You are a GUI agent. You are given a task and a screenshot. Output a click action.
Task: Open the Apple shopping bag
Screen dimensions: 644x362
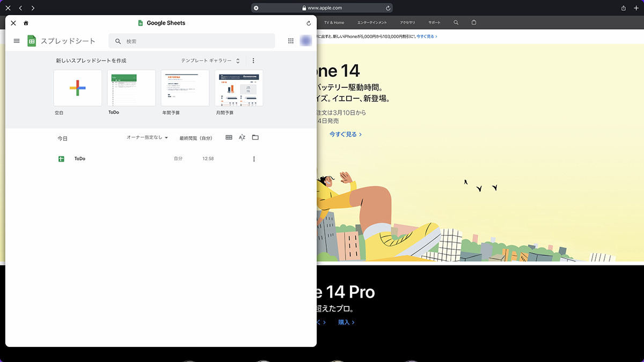click(x=473, y=23)
